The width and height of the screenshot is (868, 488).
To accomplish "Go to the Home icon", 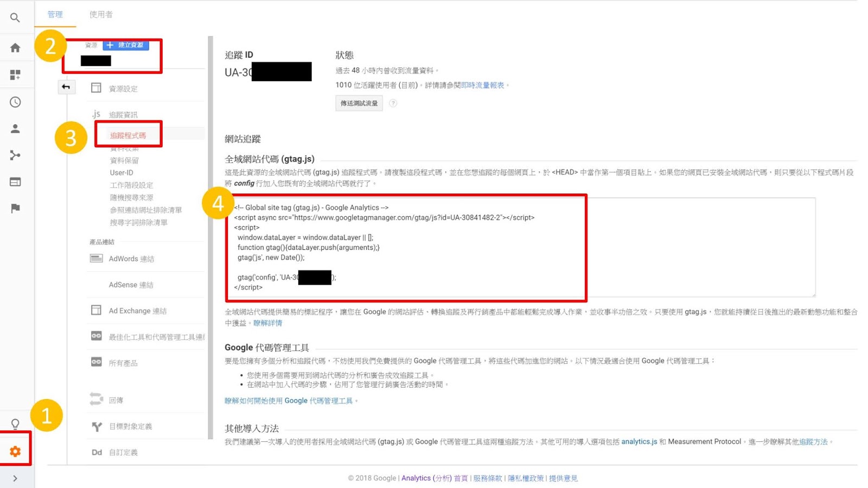I will point(15,48).
